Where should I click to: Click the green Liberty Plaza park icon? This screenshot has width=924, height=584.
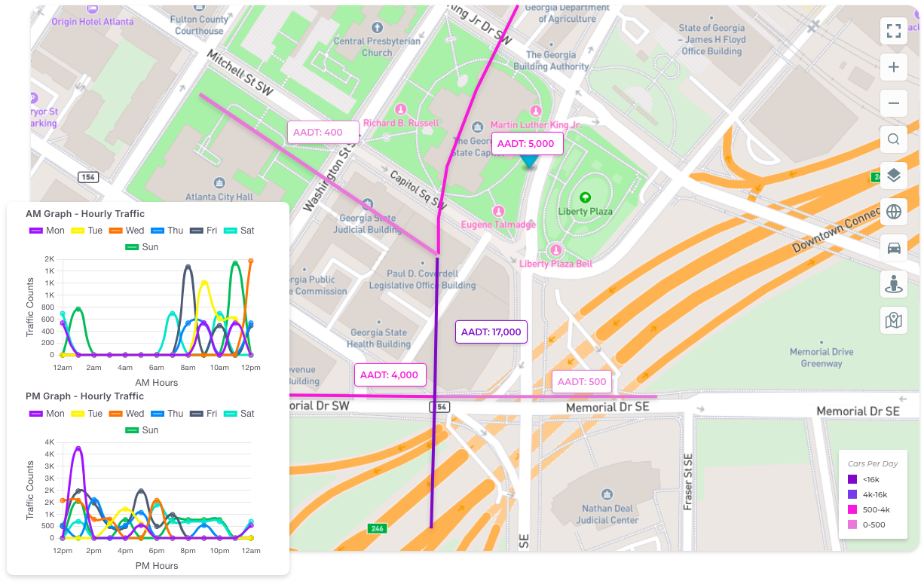click(x=585, y=197)
